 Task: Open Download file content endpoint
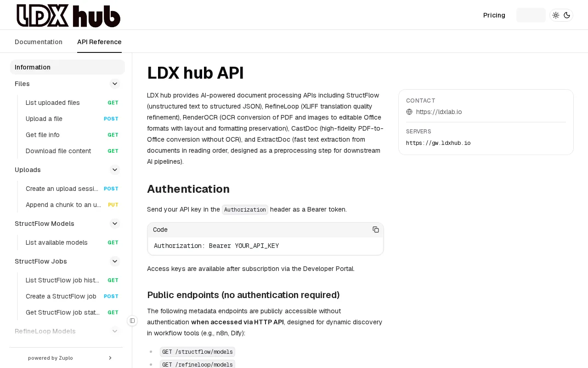click(72, 151)
